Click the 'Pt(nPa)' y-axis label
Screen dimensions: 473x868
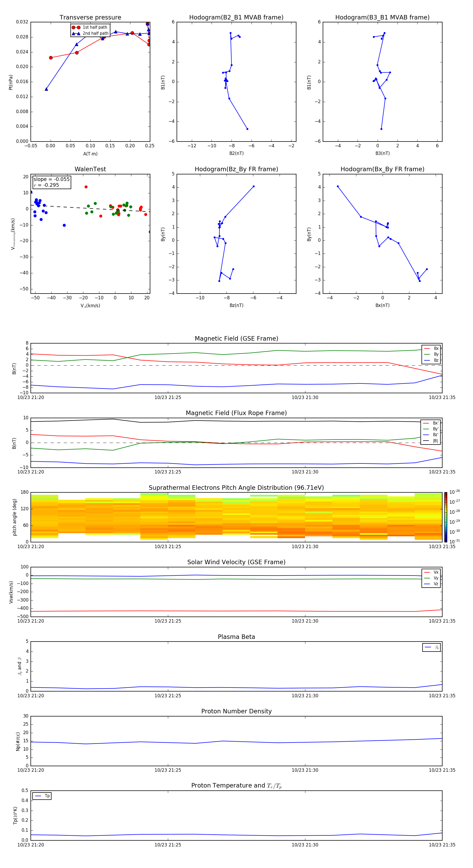(11, 82)
